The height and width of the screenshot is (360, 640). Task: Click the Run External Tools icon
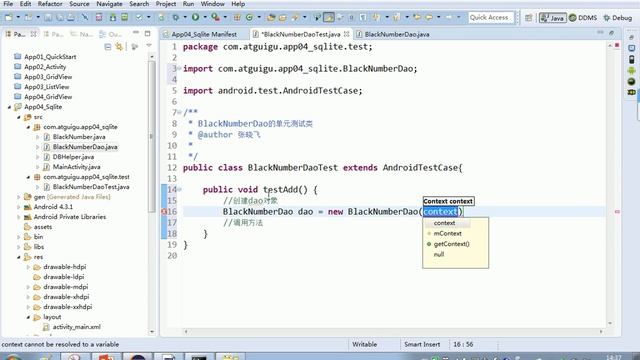(x=215, y=18)
